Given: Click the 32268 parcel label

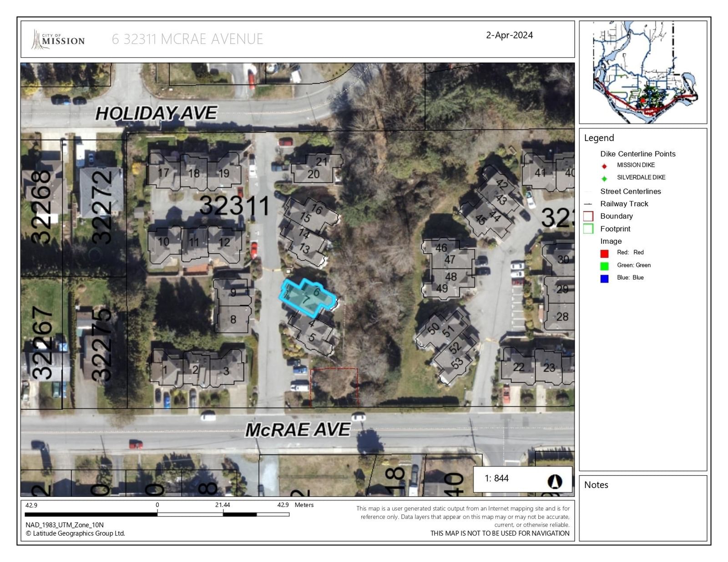Looking at the screenshot, I should pyautogui.click(x=41, y=207).
